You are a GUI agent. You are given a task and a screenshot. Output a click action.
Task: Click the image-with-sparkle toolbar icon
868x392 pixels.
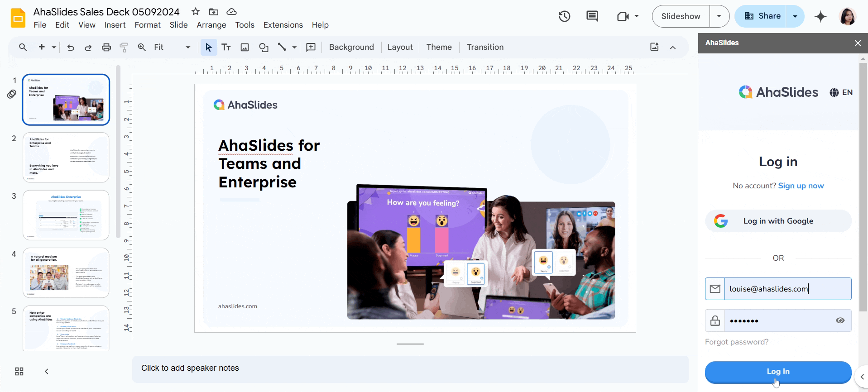[654, 47]
